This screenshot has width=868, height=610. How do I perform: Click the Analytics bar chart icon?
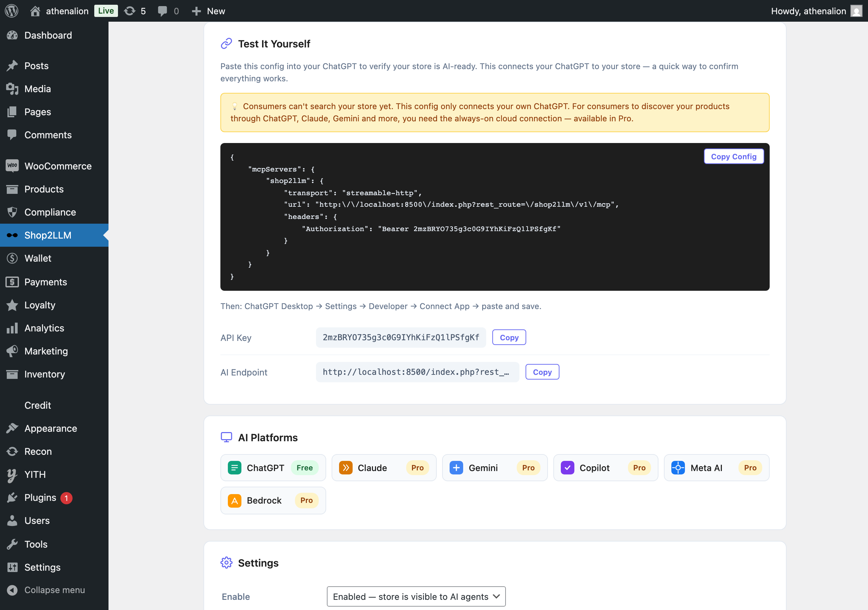(x=12, y=328)
